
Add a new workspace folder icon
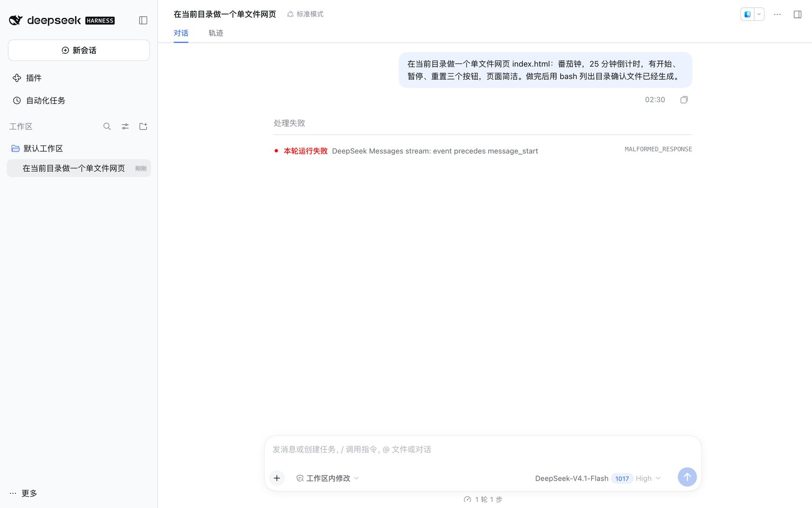[x=143, y=126]
